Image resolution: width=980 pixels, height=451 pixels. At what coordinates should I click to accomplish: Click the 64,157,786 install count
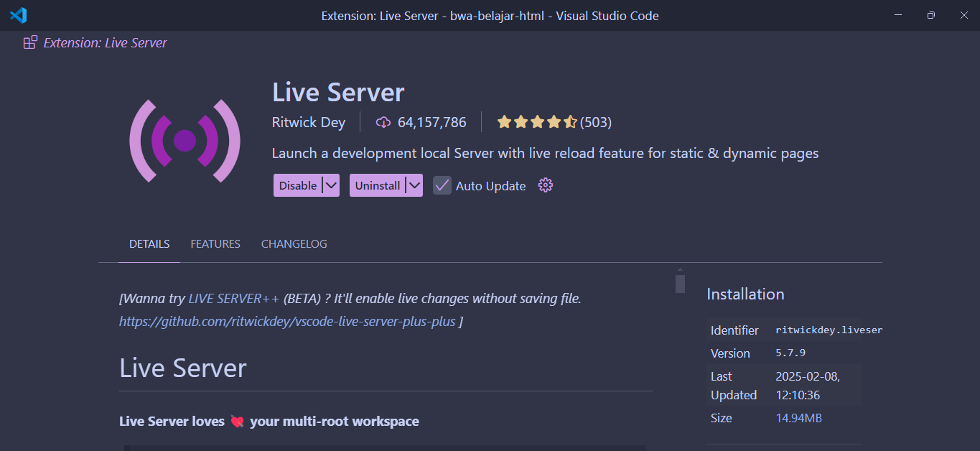click(x=432, y=122)
